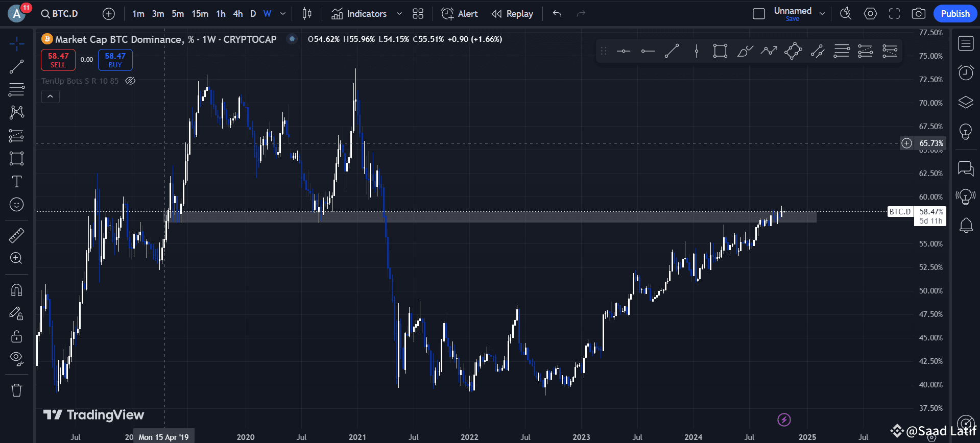
Task: Select the 15m timeframe
Action: [200, 14]
